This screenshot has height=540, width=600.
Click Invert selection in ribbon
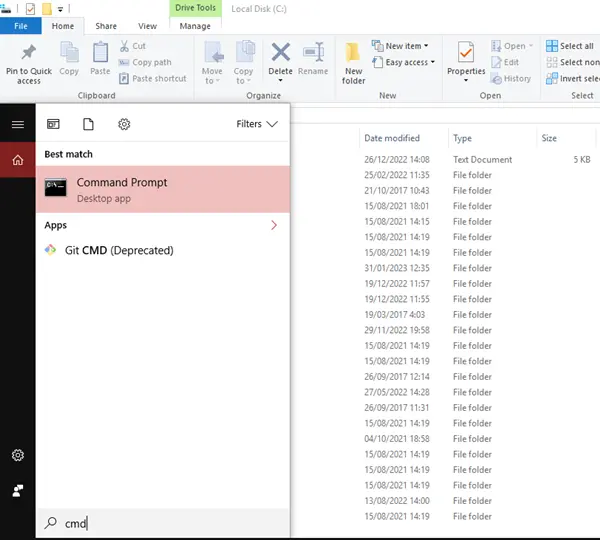click(x=573, y=79)
